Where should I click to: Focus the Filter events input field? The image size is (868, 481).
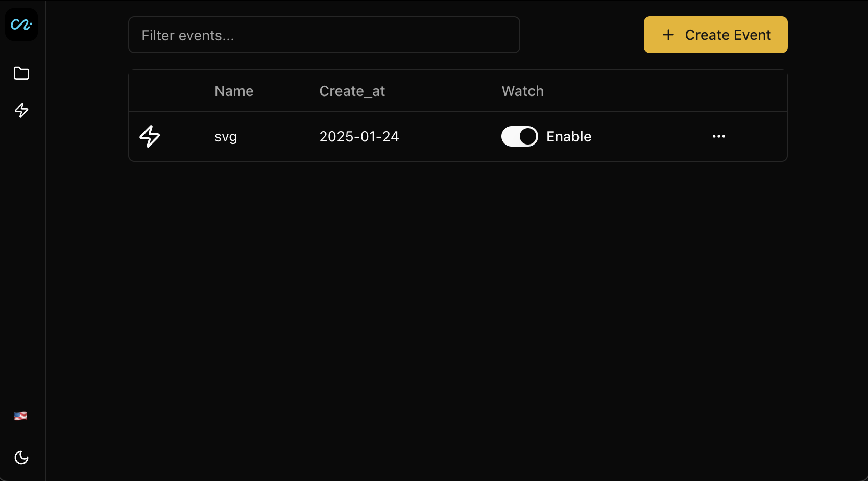[x=324, y=35]
